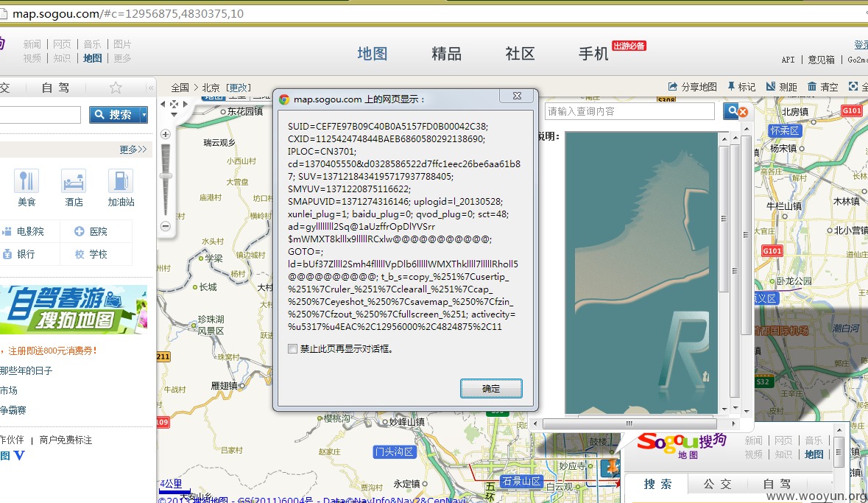Screen dimensions: 868x503
Task: Click the 门头沟区 district label
Action: [x=394, y=451]
